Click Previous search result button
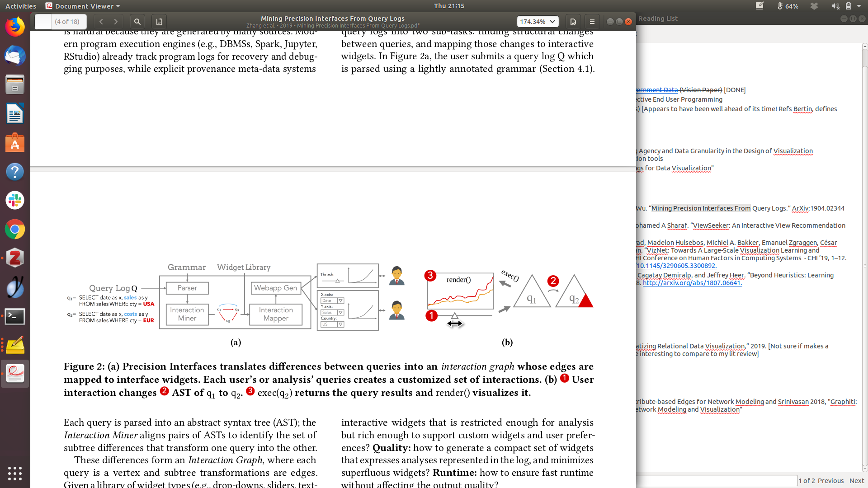Viewport: 868px width, 488px height. (830, 481)
